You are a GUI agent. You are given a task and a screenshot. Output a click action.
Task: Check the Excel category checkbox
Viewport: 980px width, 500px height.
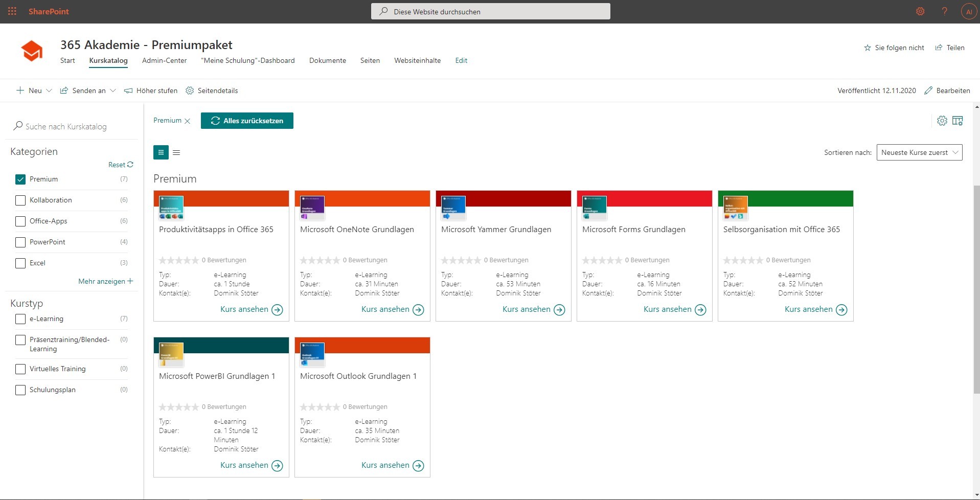pos(20,263)
